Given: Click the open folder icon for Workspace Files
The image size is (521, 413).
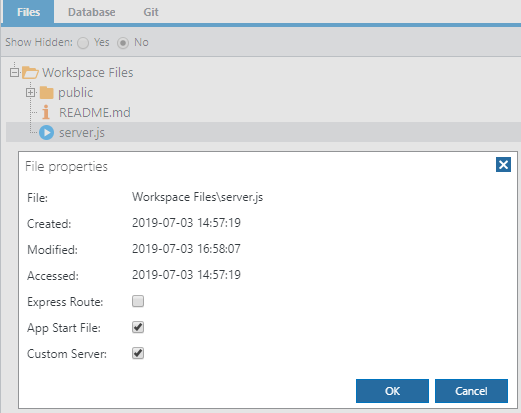Looking at the screenshot, I should coord(30,72).
